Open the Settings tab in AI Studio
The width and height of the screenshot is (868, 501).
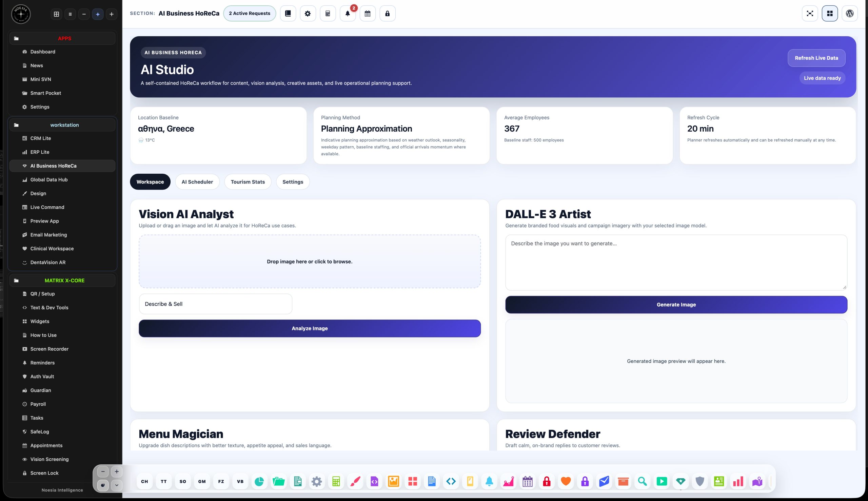293,182
